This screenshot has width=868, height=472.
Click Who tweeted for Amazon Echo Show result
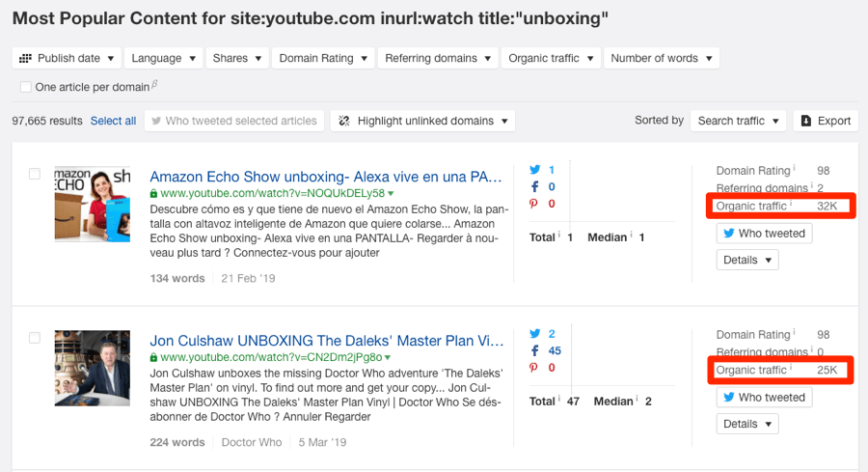click(x=765, y=234)
